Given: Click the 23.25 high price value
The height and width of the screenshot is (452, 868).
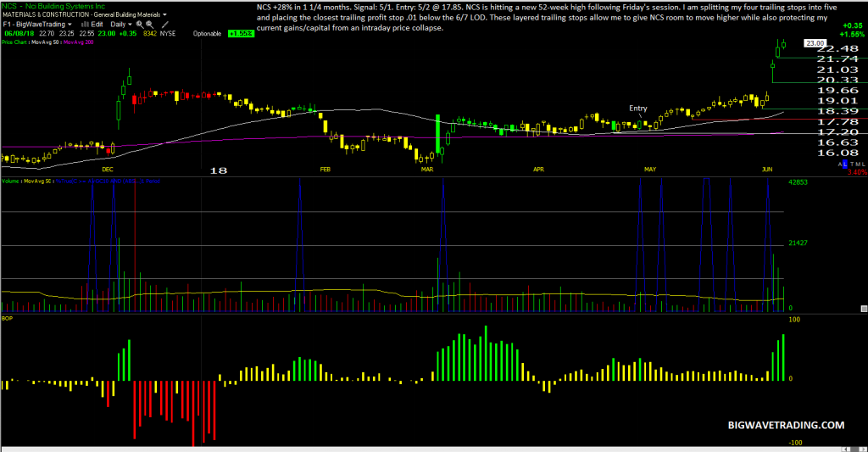Looking at the screenshot, I should 66,34.
